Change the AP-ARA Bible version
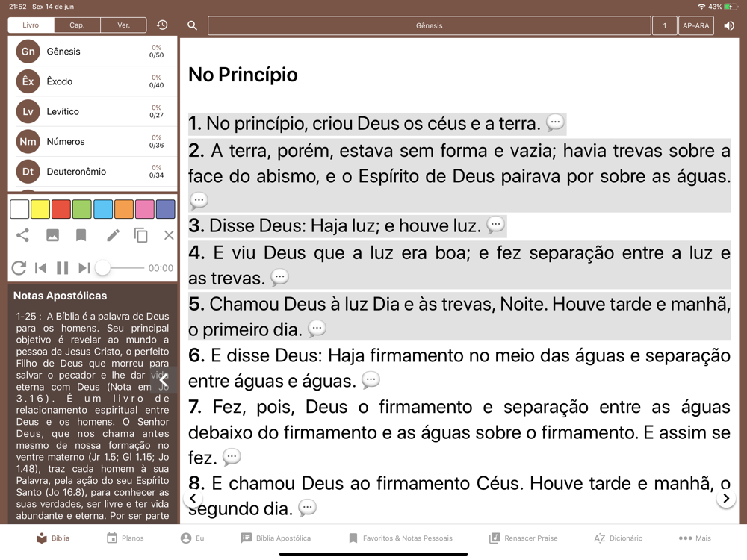The image size is (747, 560). point(696,25)
